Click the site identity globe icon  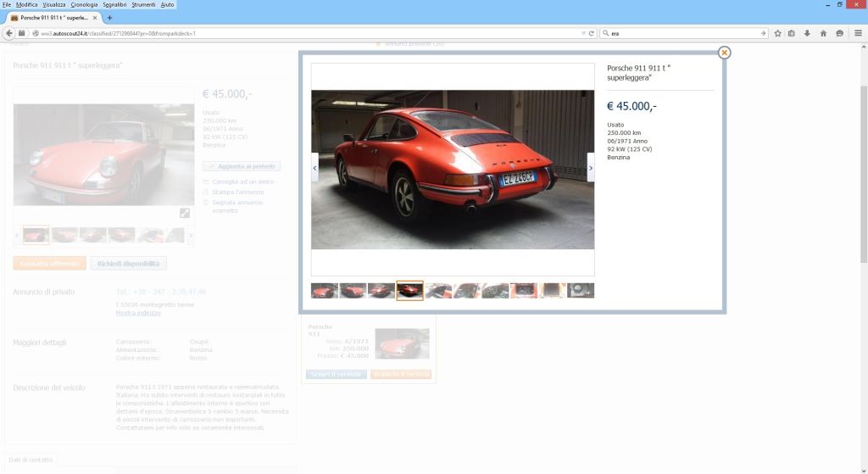(36, 33)
